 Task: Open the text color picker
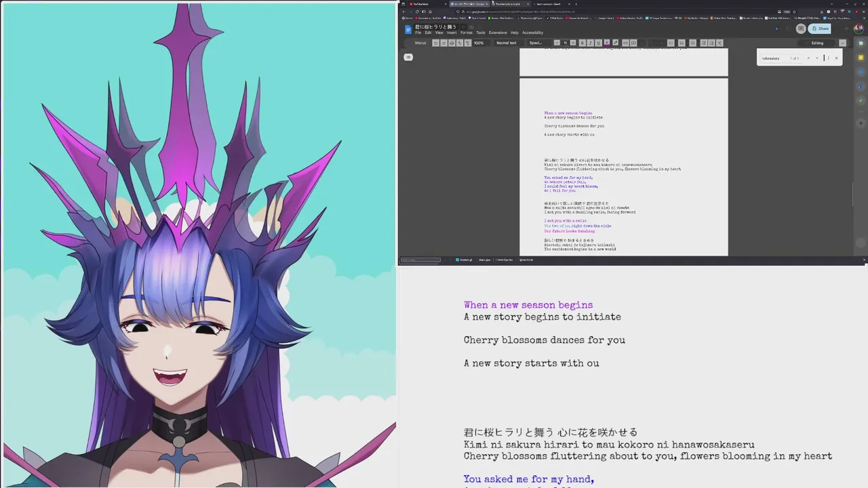pos(607,43)
